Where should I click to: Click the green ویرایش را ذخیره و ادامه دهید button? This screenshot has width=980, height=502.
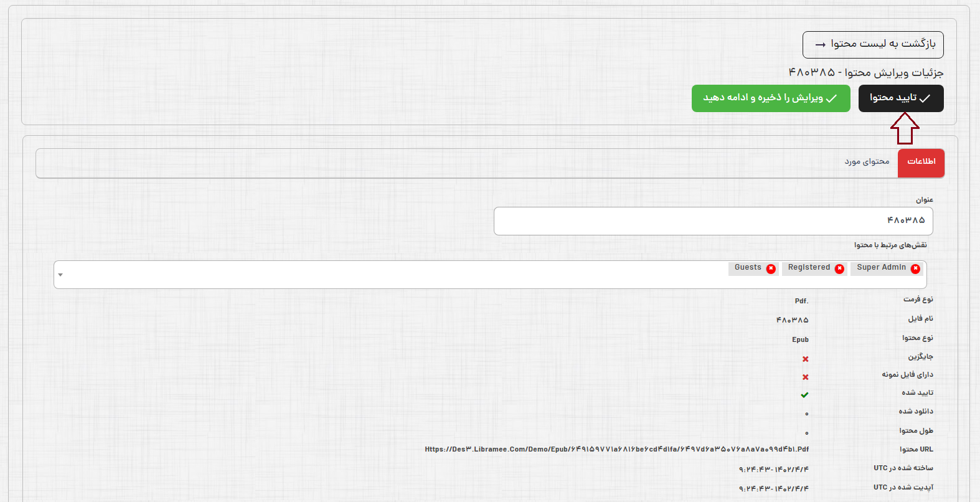tap(770, 98)
